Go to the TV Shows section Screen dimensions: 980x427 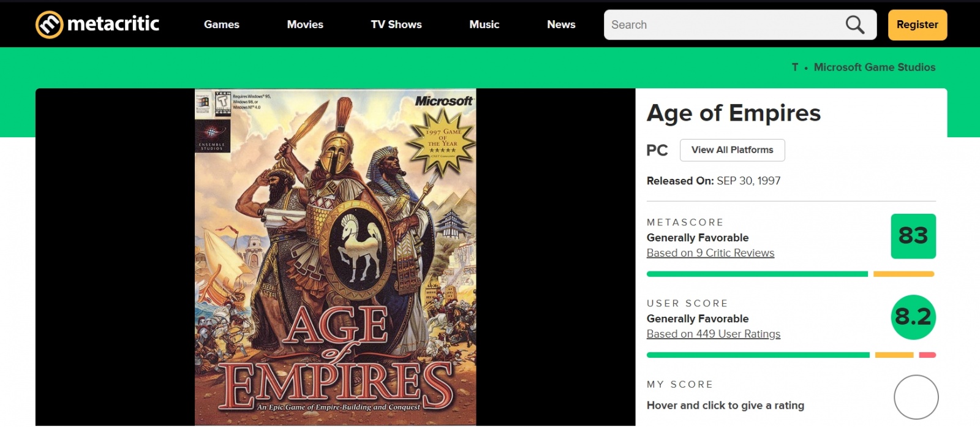pyautogui.click(x=396, y=25)
